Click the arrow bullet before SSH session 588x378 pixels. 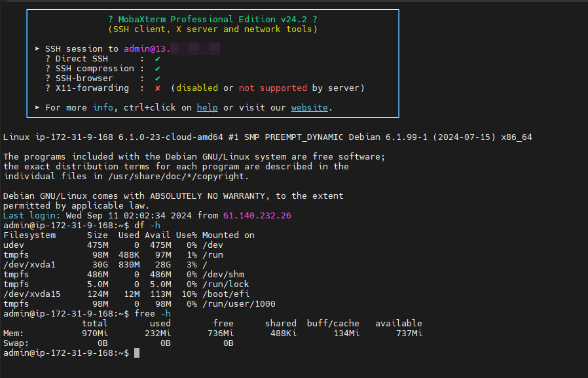click(37, 49)
